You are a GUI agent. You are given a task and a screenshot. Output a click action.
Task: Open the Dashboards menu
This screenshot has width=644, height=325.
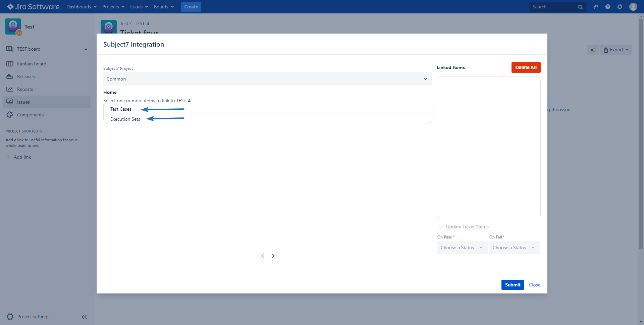(x=82, y=7)
